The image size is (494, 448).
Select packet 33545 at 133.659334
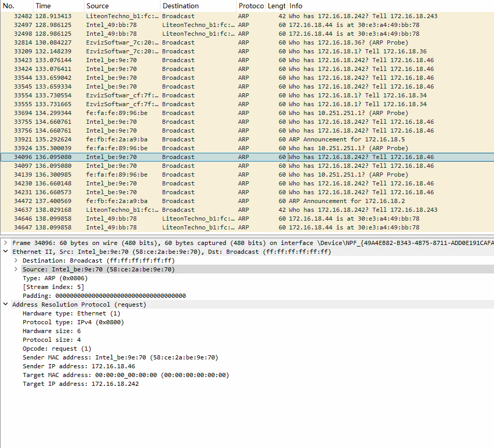(247, 86)
